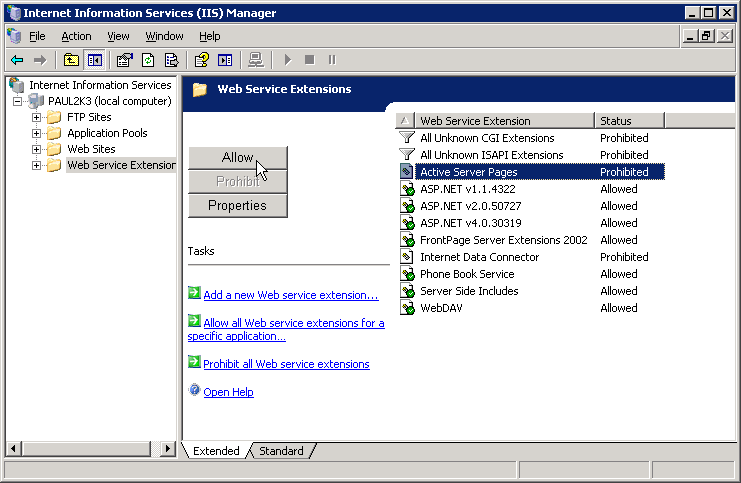Click the Phone Book Service row icon
The width and height of the screenshot is (741, 483).
(x=407, y=274)
